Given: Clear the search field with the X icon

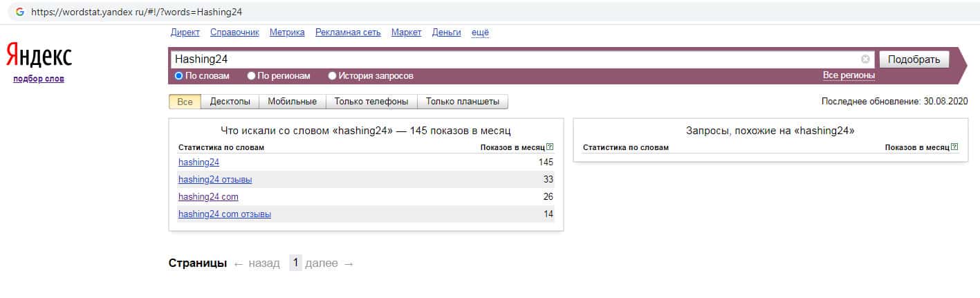Looking at the screenshot, I should [x=865, y=59].
